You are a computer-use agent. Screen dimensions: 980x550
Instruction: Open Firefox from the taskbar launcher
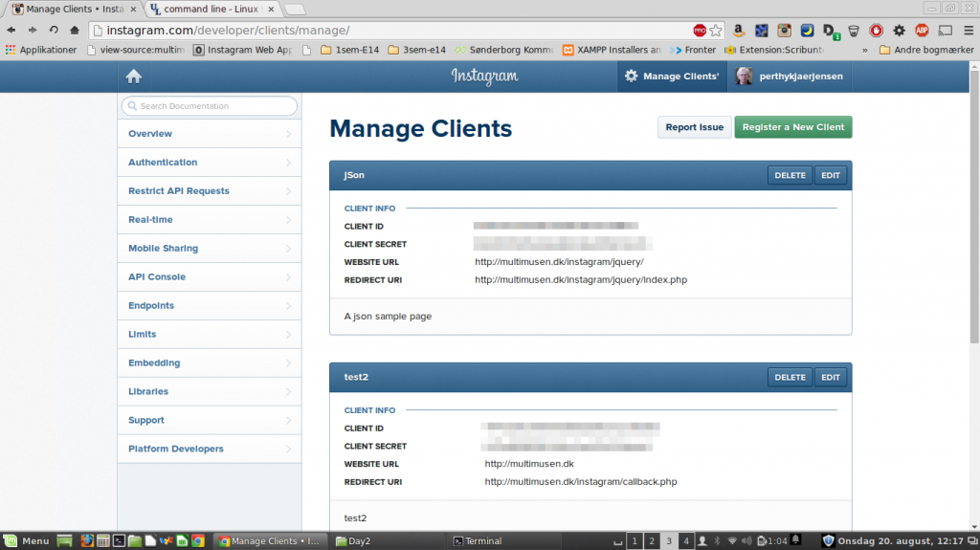(x=87, y=541)
